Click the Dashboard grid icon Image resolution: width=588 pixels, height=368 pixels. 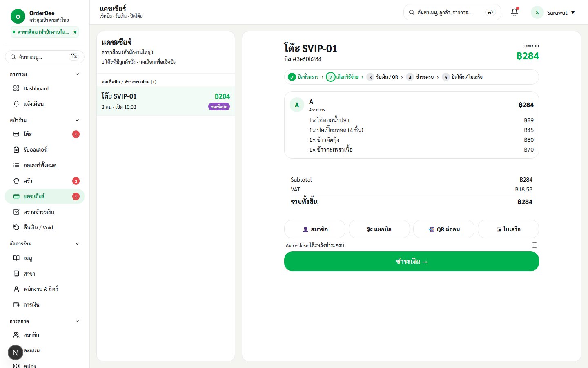(16, 88)
